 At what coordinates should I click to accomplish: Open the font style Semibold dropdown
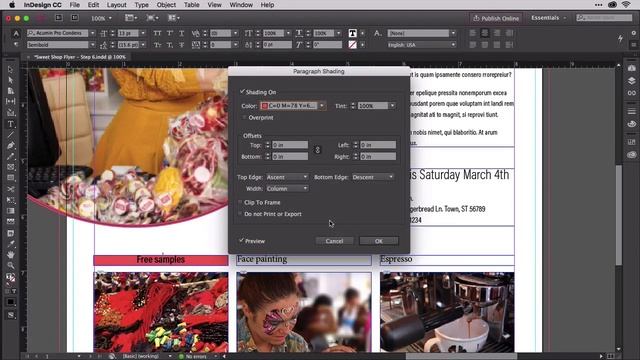point(92,45)
